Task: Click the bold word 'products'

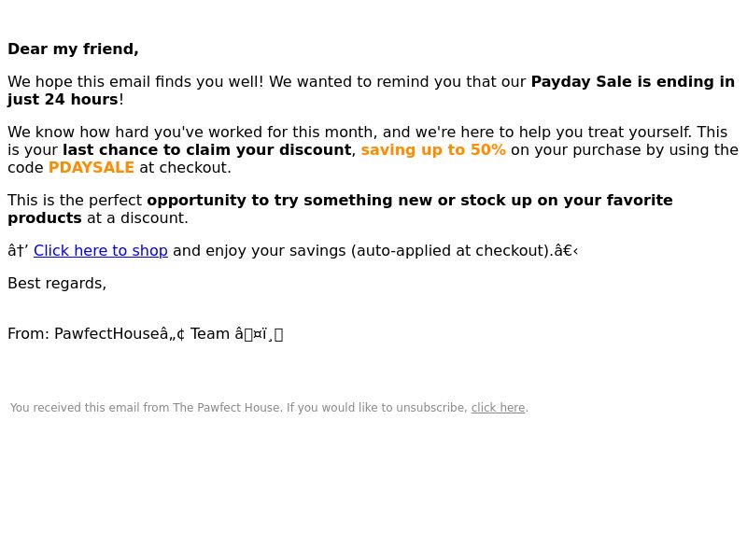Action: click(x=45, y=218)
